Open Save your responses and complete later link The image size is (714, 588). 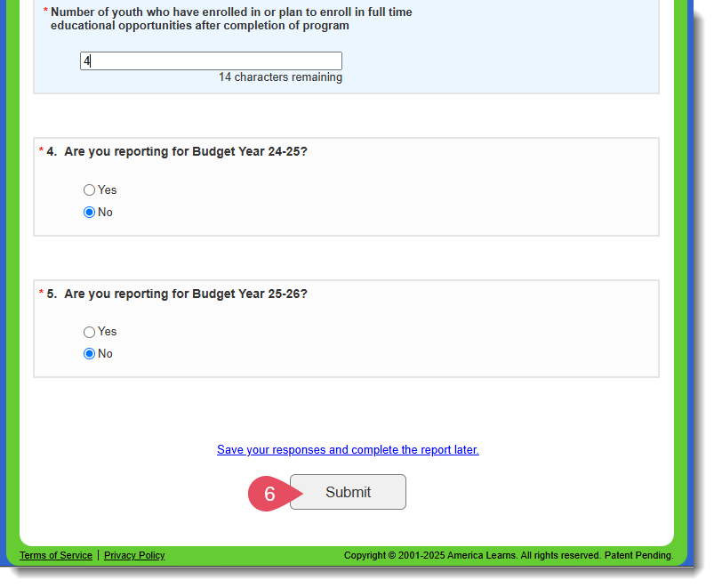(348, 449)
